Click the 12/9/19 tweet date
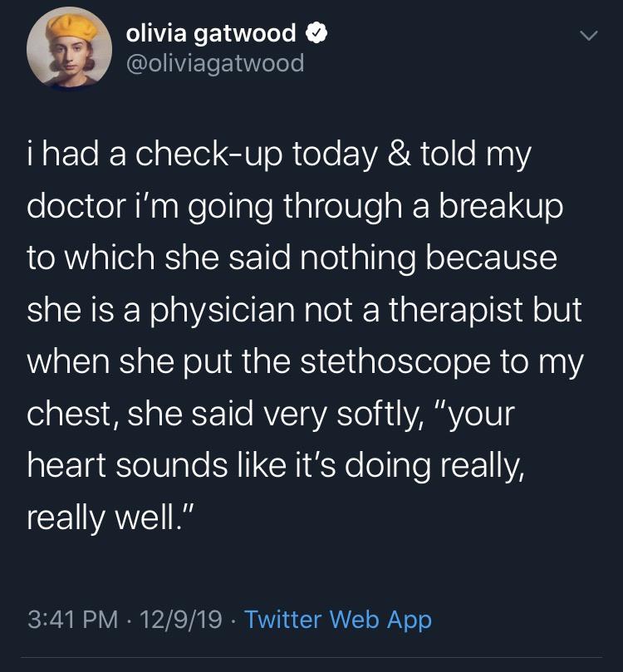This screenshot has width=623, height=672. (x=183, y=619)
